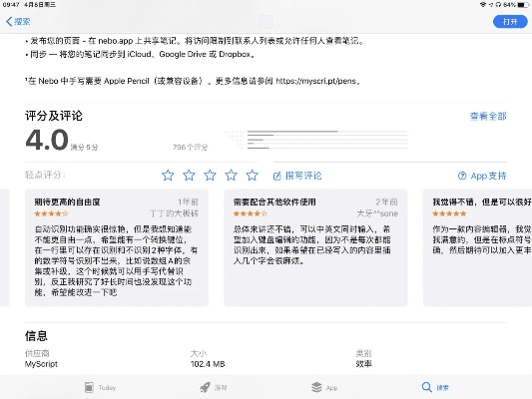
Task: Click the 2年前 review date
Action: (x=386, y=202)
